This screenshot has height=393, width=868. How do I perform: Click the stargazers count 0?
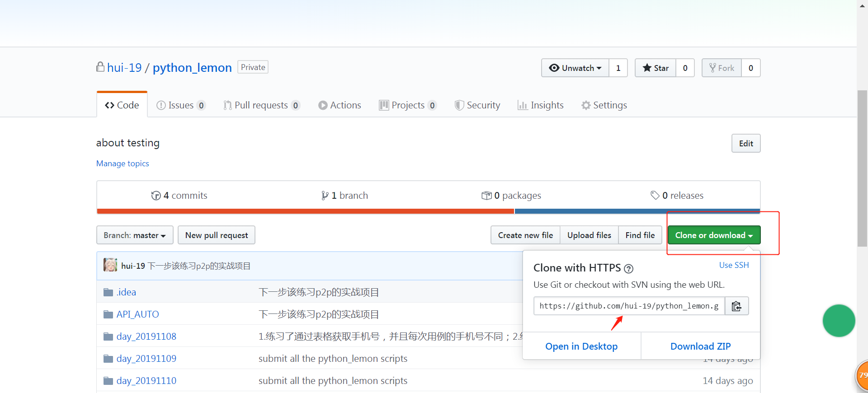(x=685, y=68)
